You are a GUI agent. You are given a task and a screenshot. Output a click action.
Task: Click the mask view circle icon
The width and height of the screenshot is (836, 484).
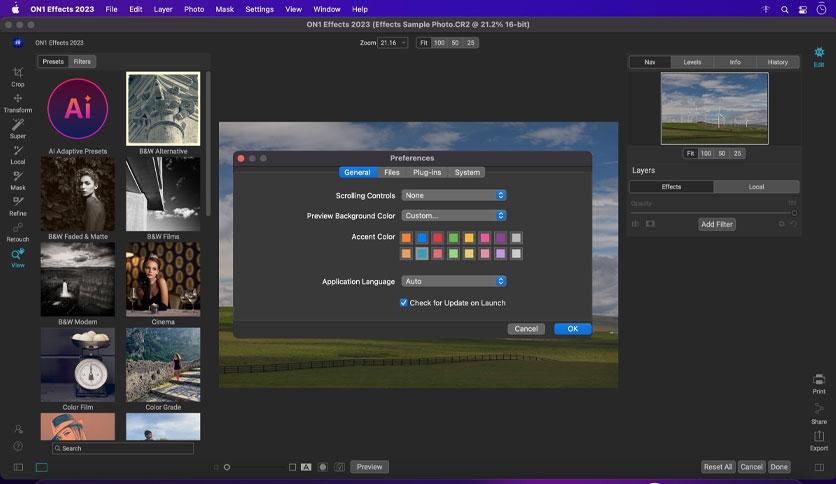[323, 467]
